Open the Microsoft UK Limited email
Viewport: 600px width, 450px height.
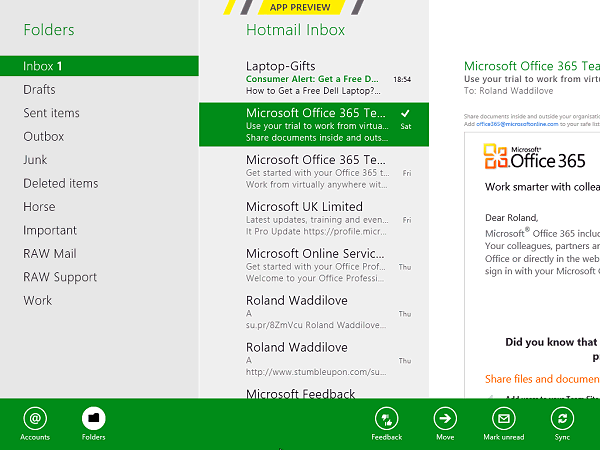coord(314,218)
